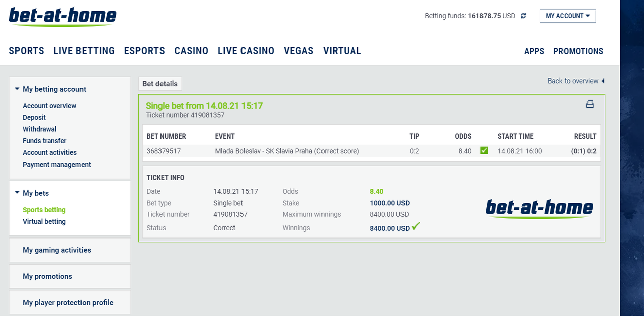Open Funds transfer link
Image resolution: width=644 pixels, height=317 pixels.
[45, 141]
